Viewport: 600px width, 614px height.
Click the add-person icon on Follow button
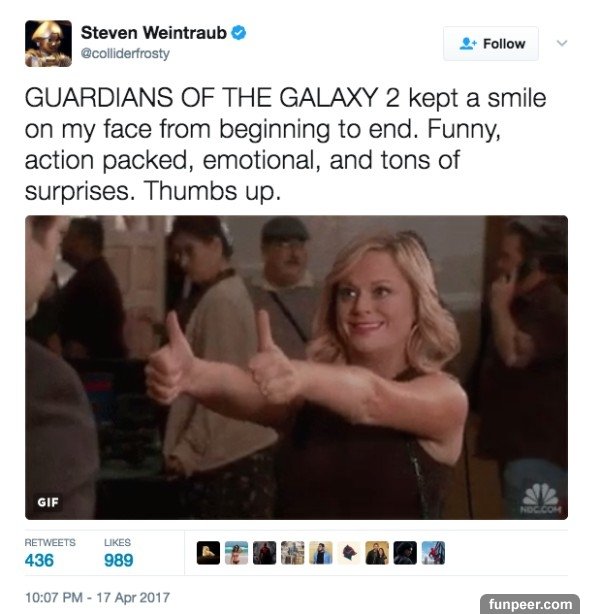click(468, 43)
